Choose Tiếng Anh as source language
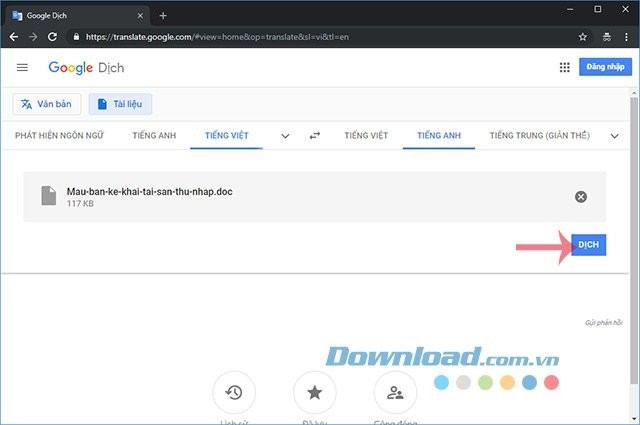Screen dimensions: 640x425 tap(154, 136)
